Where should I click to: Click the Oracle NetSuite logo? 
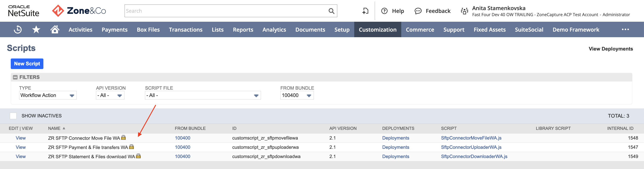pyautogui.click(x=23, y=11)
